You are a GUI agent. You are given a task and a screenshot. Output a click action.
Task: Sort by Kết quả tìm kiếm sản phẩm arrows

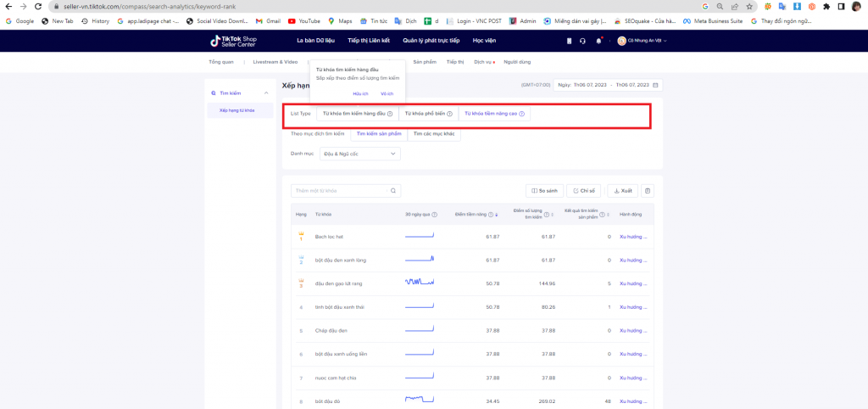pyautogui.click(x=609, y=215)
